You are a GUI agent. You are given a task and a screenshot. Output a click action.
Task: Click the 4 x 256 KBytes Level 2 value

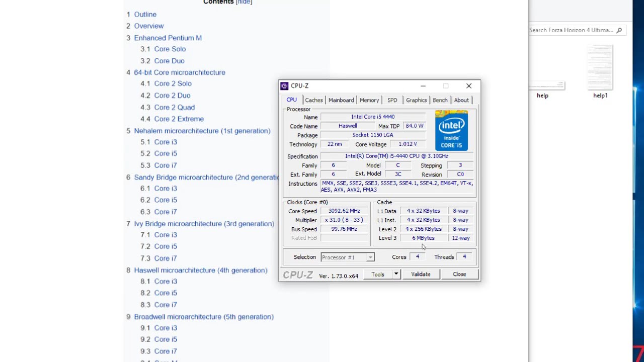pyautogui.click(x=424, y=229)
